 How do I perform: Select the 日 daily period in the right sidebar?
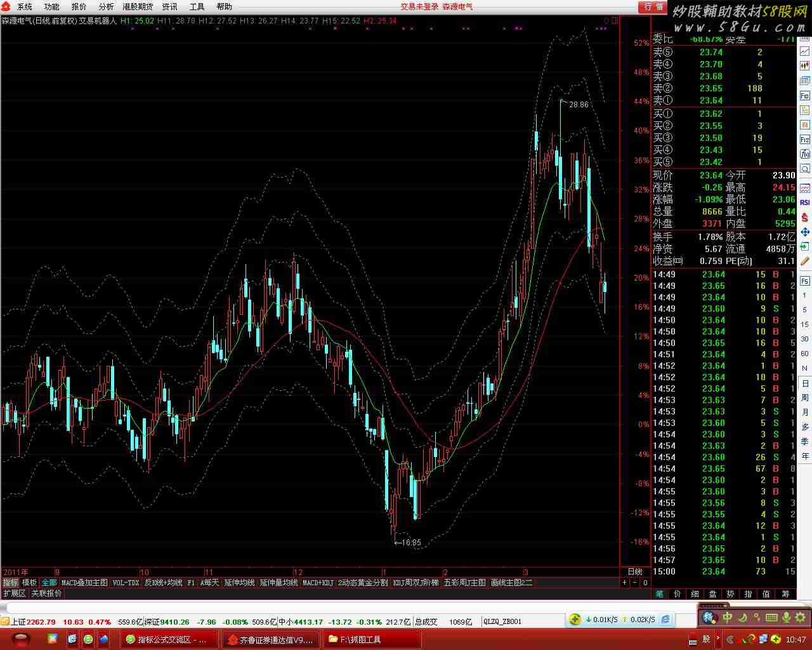[805, 383]
